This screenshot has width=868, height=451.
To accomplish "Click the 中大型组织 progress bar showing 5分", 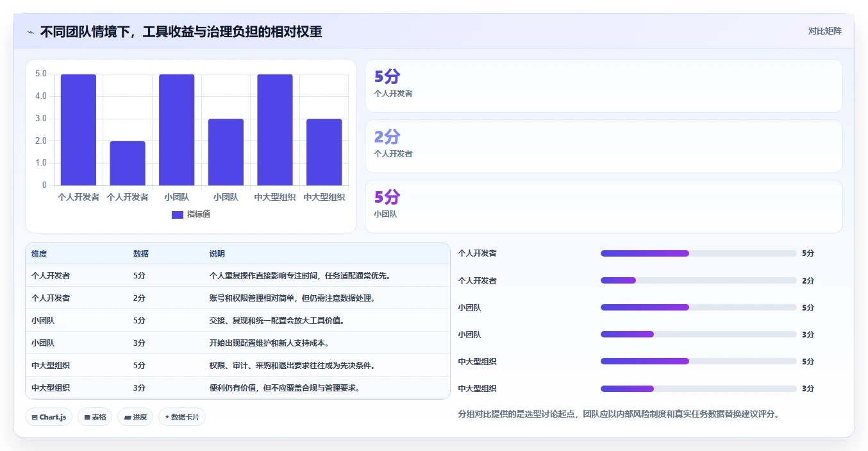I will click(698, 361).
